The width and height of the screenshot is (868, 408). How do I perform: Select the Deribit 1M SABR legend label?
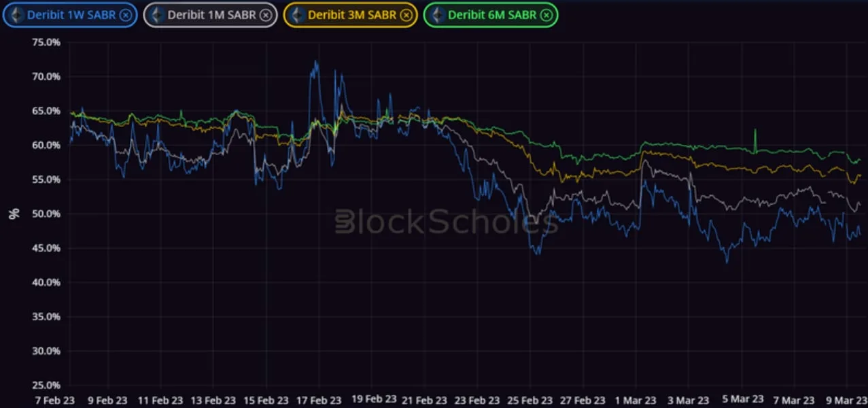pos(212,15)
